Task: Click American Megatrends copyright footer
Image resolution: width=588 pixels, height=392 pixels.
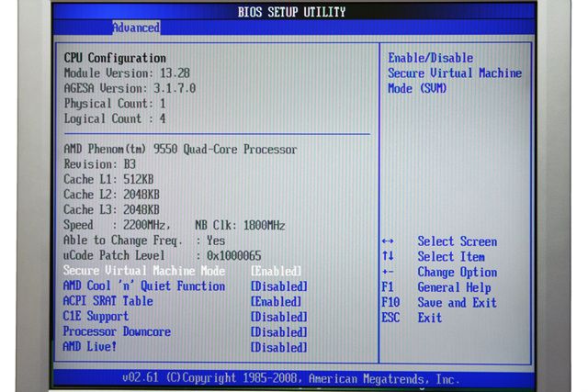Action: [x=291, y=378]
